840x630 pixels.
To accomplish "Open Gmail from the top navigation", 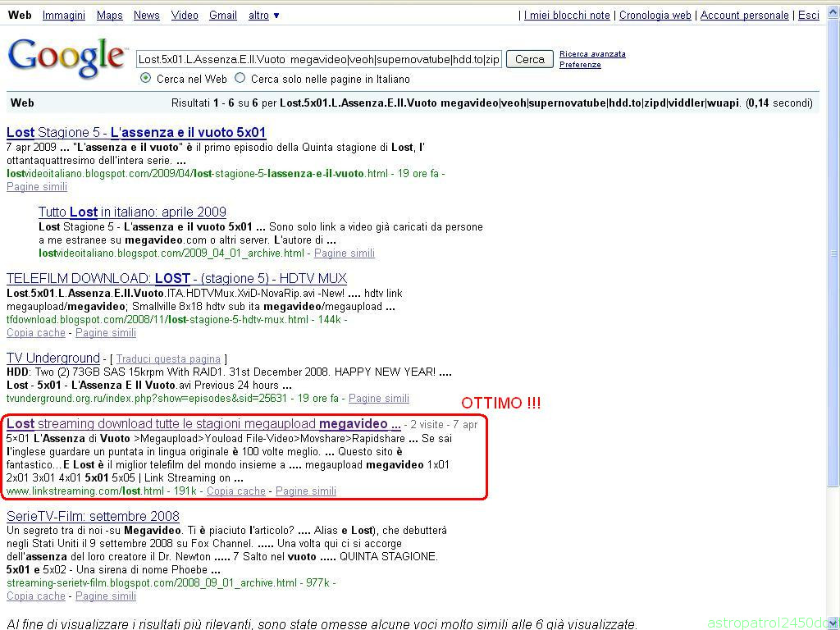I will (x=223, y=16).
